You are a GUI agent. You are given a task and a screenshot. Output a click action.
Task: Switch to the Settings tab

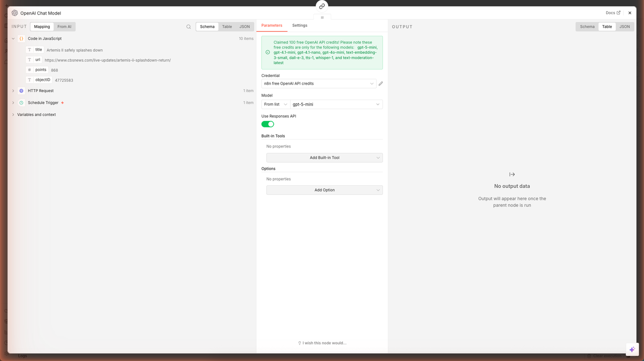click(x=299, y=25)
